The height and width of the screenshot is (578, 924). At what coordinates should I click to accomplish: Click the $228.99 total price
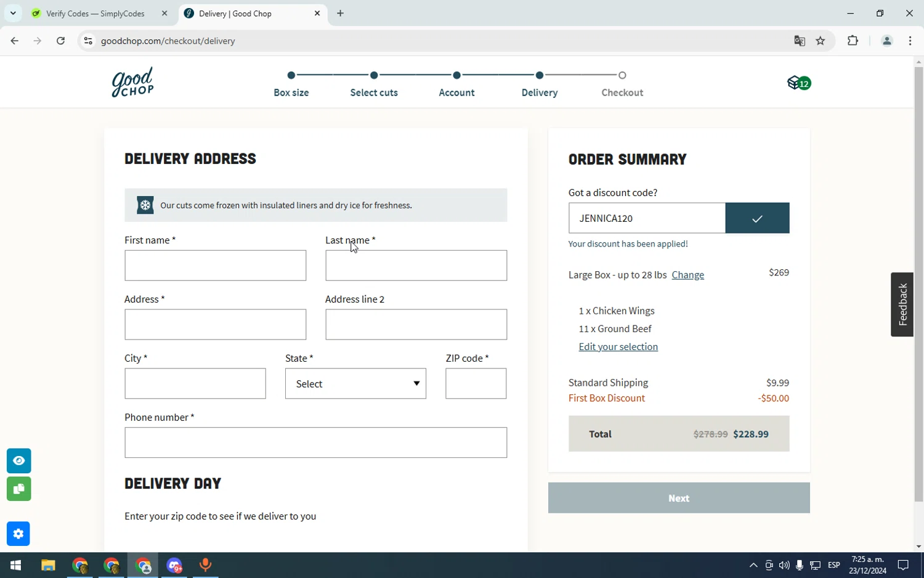[x=750, y=434]
